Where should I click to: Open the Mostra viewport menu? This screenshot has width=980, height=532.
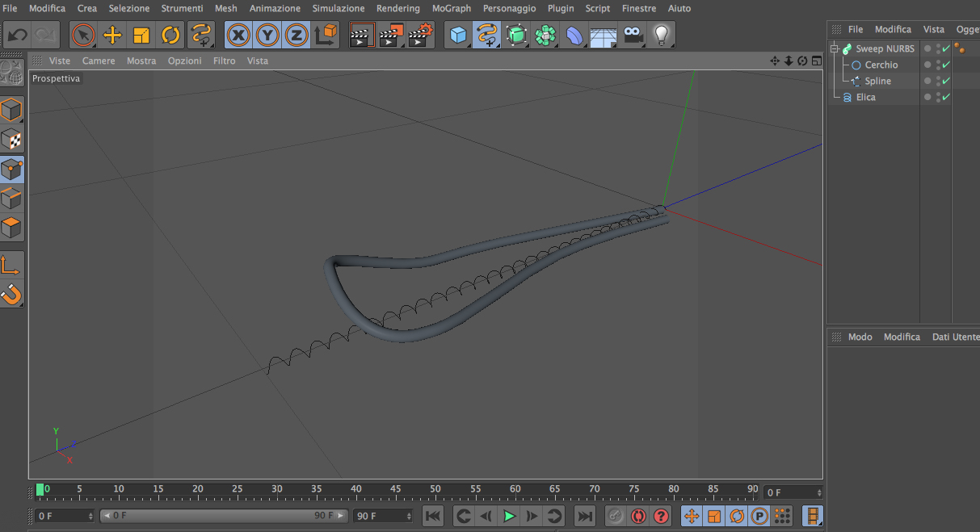141,61
